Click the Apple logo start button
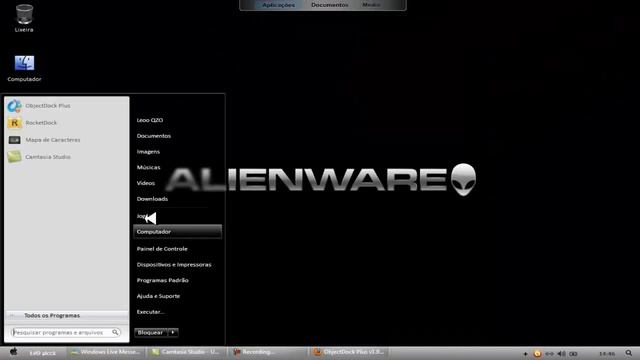The height and width of the screenshot is (360, 640). tap(13, 352)
